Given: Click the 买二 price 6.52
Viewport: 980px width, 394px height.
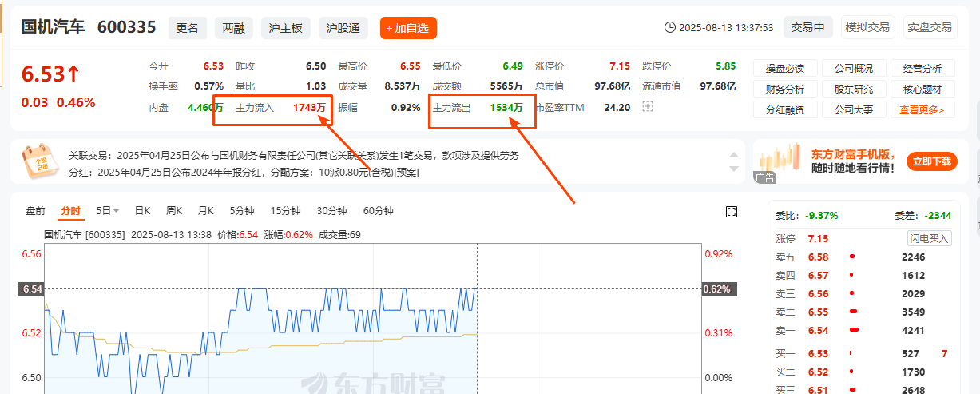Looking at the screenshot, I should (818, 372).
